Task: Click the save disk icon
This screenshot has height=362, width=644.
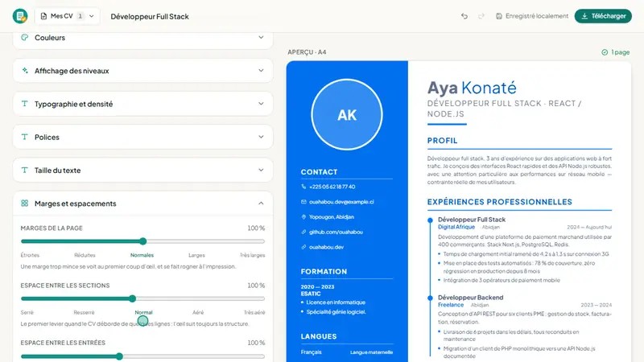Action: coord(498,16)
